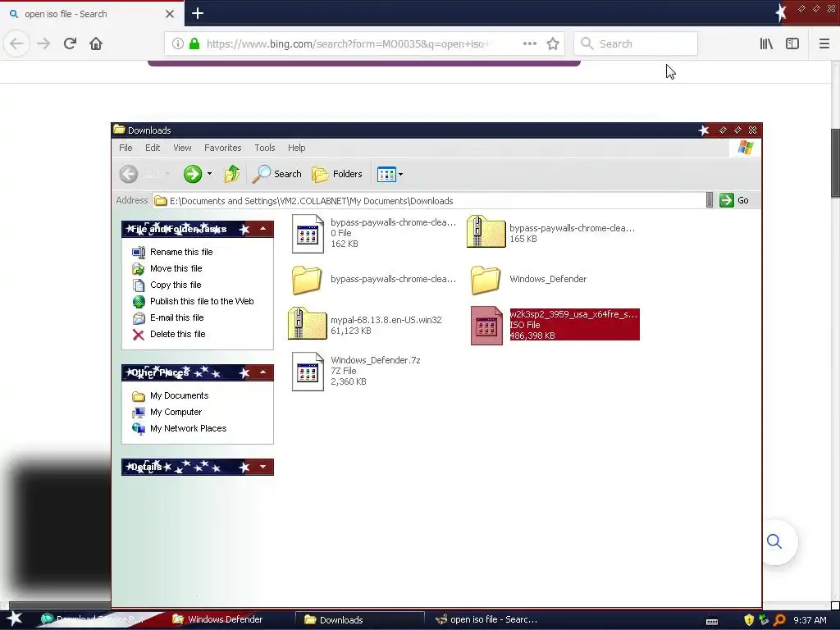Click 'Move this file' task link
This screenshot has width=840, height=630.
pyautogui.click(x=176, y=268)
